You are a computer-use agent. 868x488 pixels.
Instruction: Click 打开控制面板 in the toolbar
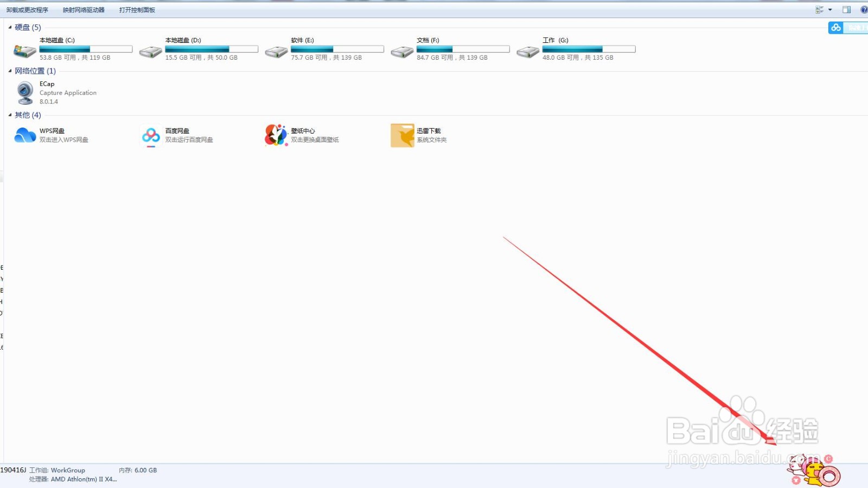coord(137,10)
